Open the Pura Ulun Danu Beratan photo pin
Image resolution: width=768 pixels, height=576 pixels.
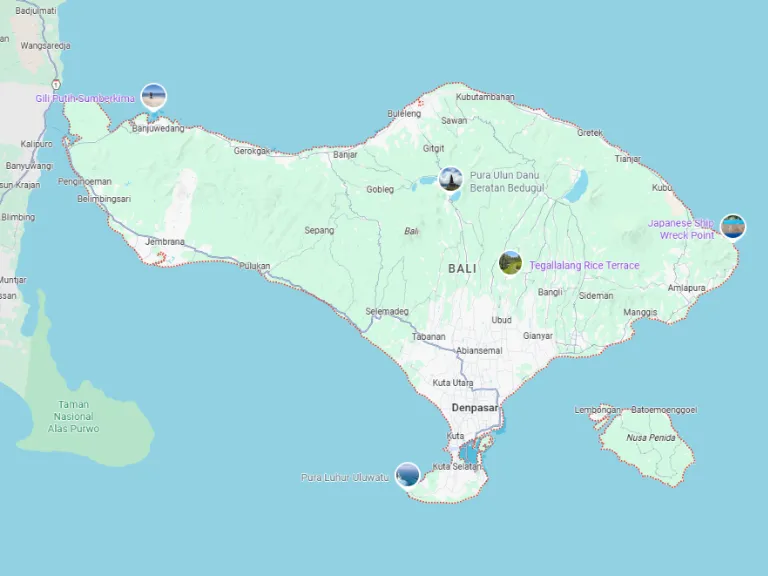(x=450, y=180)
